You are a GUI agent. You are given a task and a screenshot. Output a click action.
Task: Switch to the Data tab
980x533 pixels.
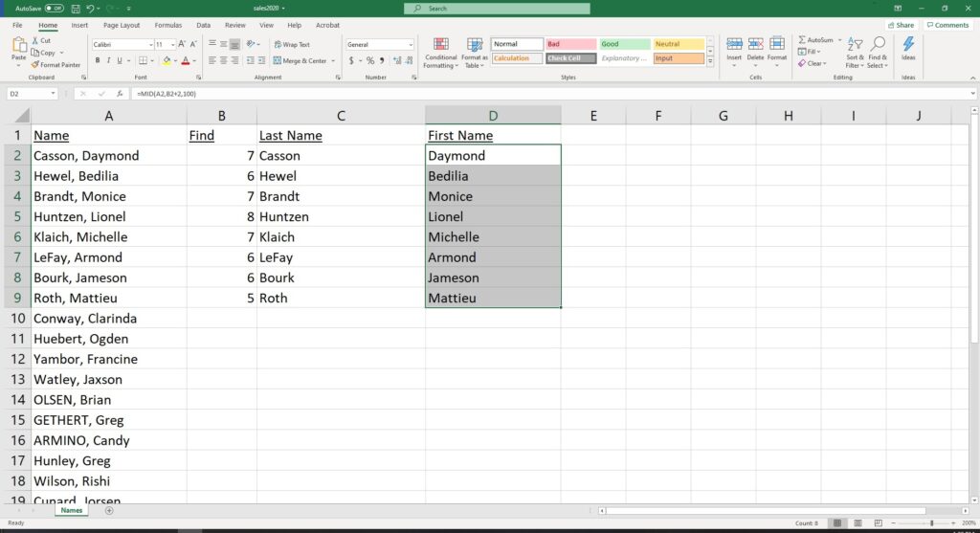click(203, 26)
